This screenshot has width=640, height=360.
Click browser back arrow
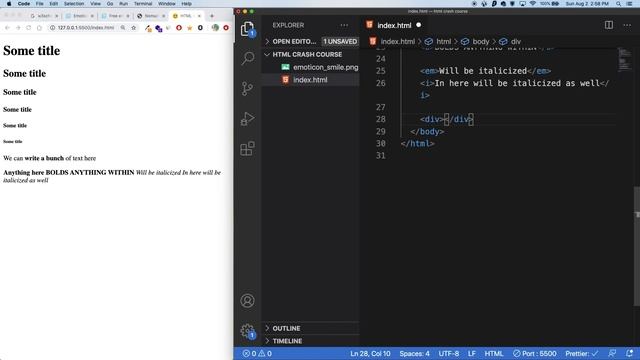[7, 28]
